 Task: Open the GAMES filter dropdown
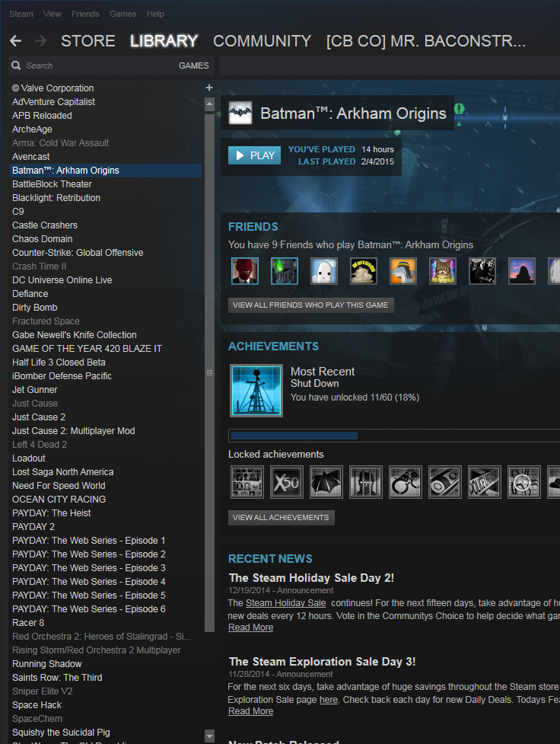193,65
